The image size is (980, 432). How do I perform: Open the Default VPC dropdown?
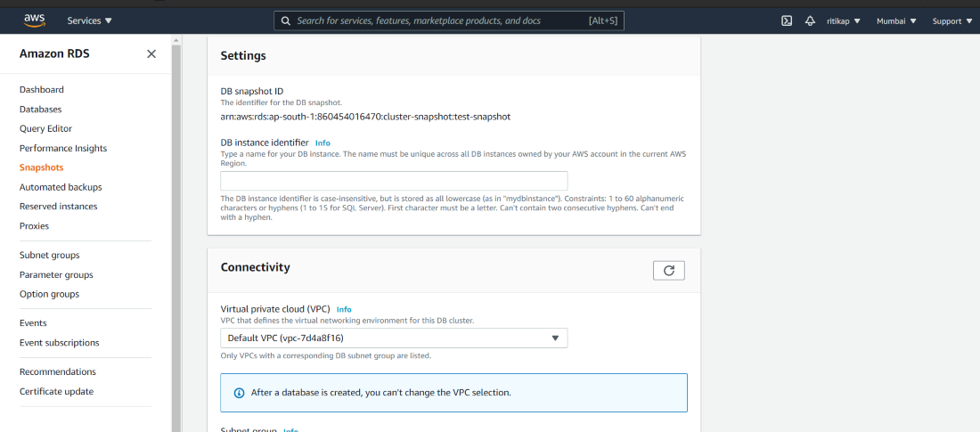click(393, 338)
